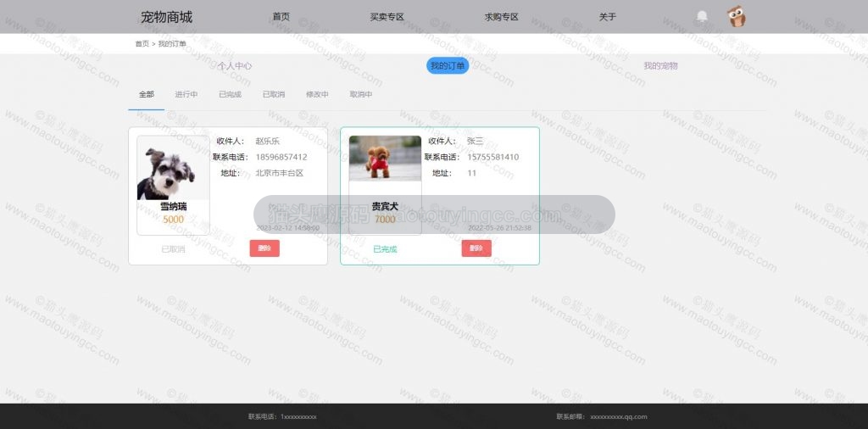The width and height of the screenshot is (868, 429).
Task: Filter orders by 取消中
Action: click(x=361, y=95)
